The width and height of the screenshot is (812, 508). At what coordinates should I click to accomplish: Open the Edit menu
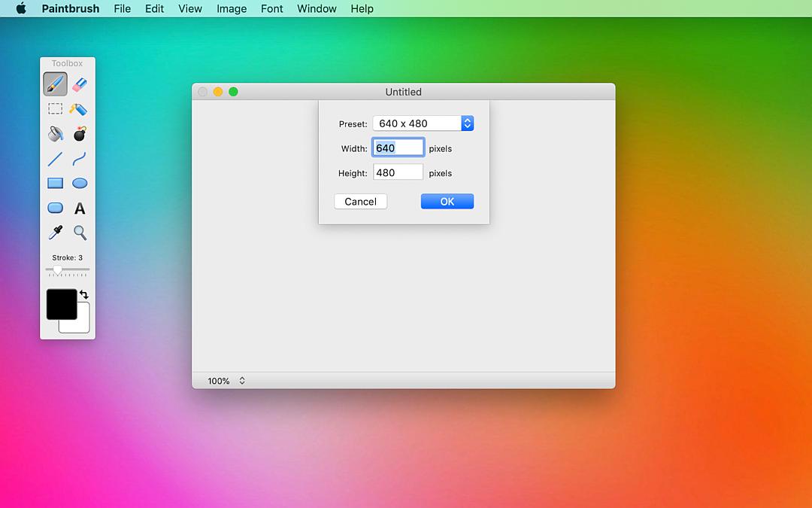click(x=154, y=8)
